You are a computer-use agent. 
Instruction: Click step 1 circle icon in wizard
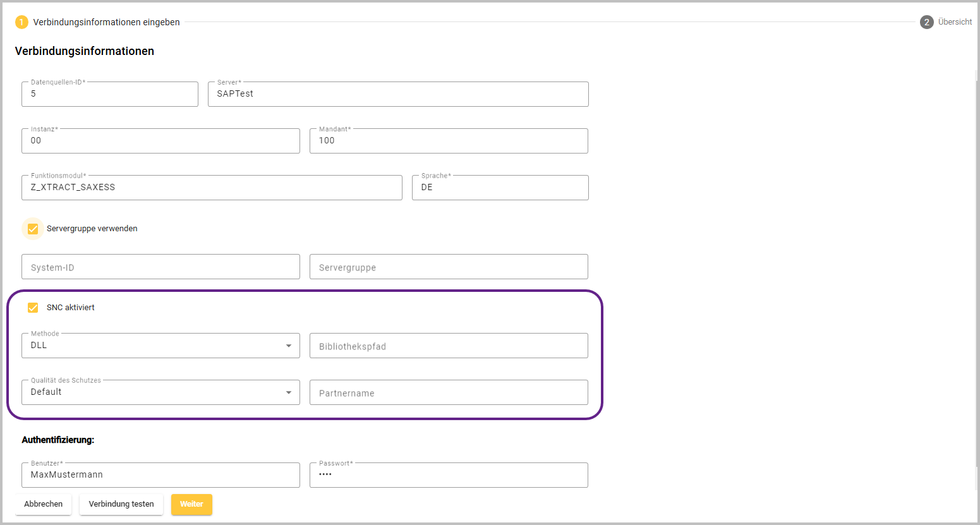pyautogui.click(x=21, y=22)
